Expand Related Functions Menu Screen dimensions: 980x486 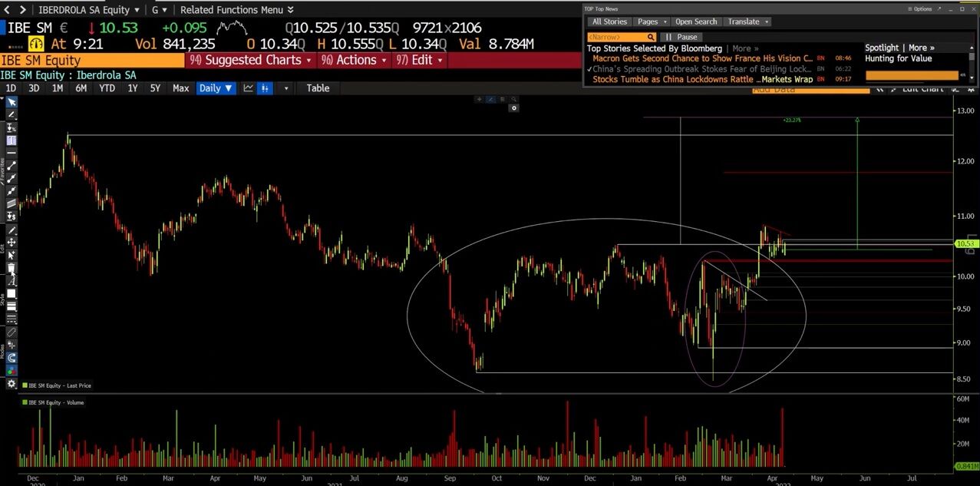236,10
